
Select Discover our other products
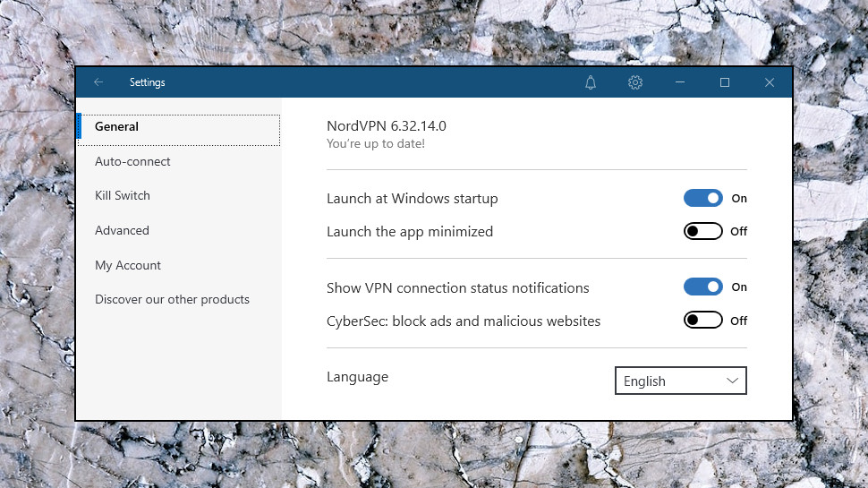point(172,299)
